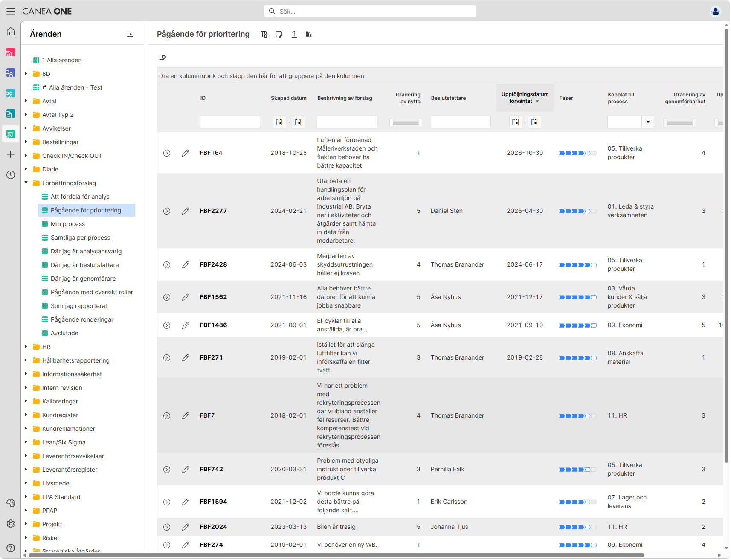Open the hamburger main menu
This screenshot has height=560, width=731.
coord(11,11)
